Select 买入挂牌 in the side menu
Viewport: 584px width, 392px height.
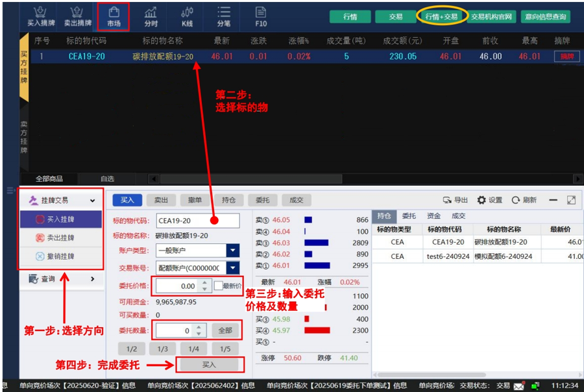click(61, 219)
